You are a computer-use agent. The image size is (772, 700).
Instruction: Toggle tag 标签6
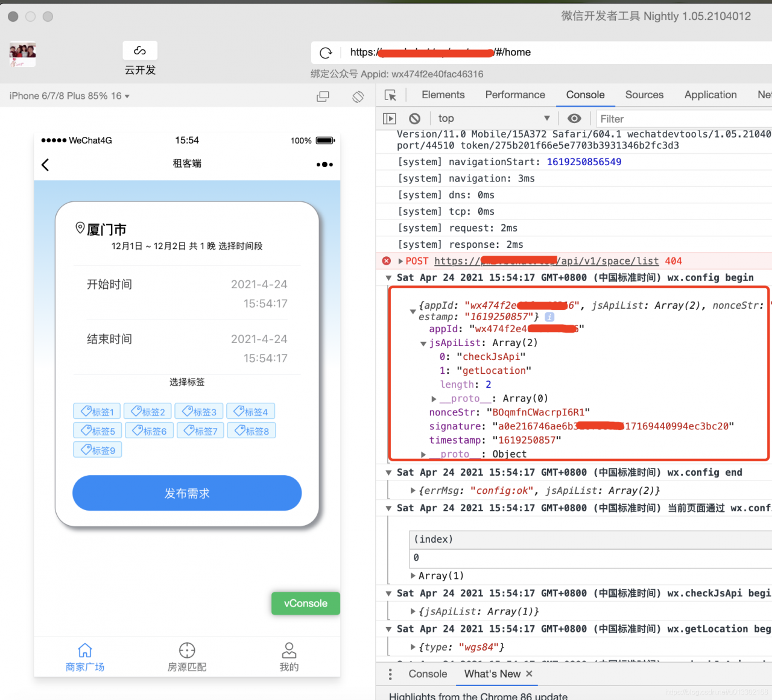click(150, 430)
